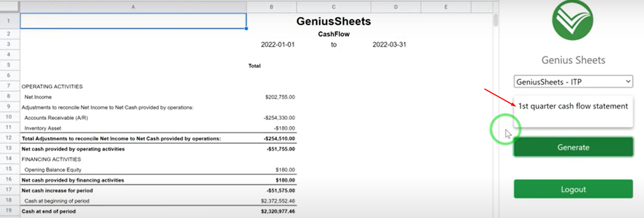Click 'Net cash provided by operating activities' cell

click(73, 149)
